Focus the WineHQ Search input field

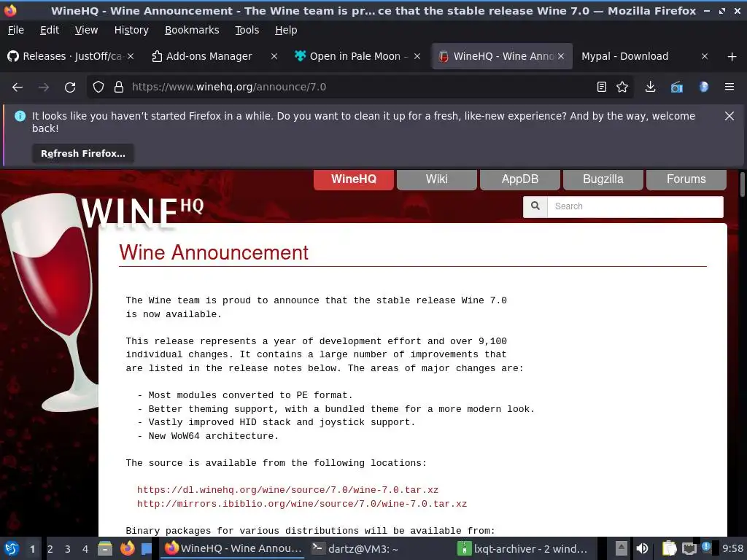click(x=635, y=206)
